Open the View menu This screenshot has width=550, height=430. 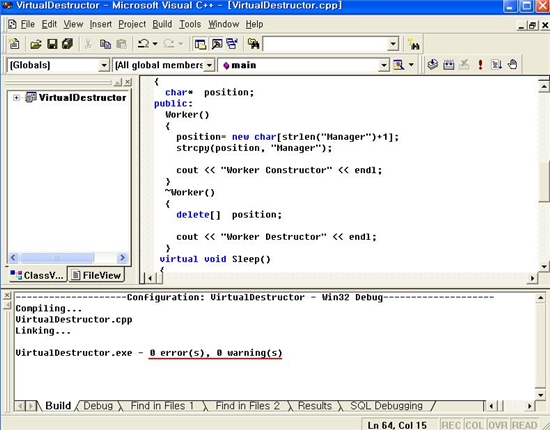click(x=73, y=24)
